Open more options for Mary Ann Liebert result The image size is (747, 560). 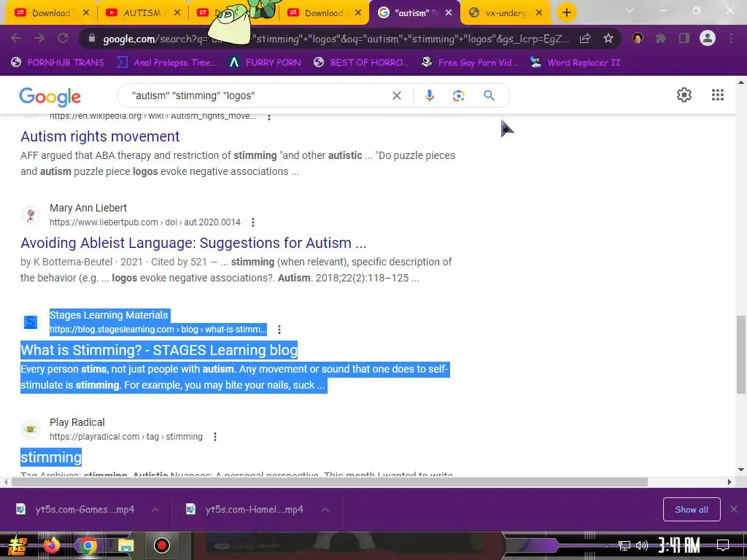tap(253, 222)
